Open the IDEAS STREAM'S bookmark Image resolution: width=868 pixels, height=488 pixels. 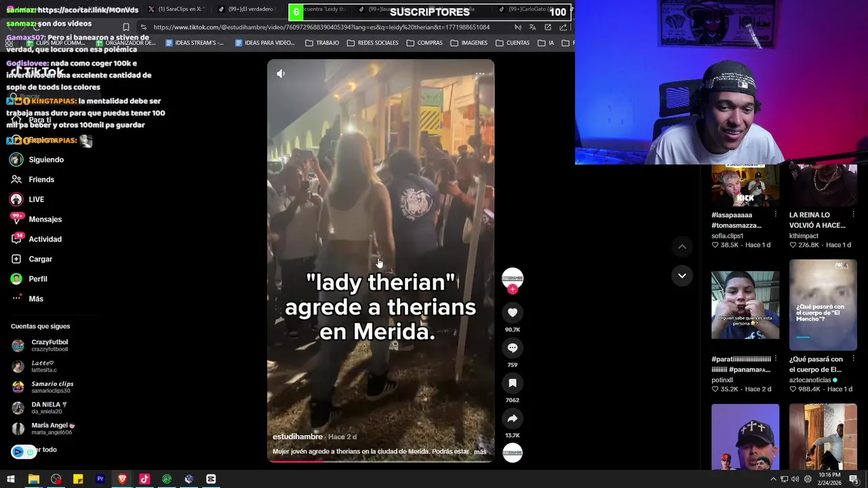(x=193, y=43)
